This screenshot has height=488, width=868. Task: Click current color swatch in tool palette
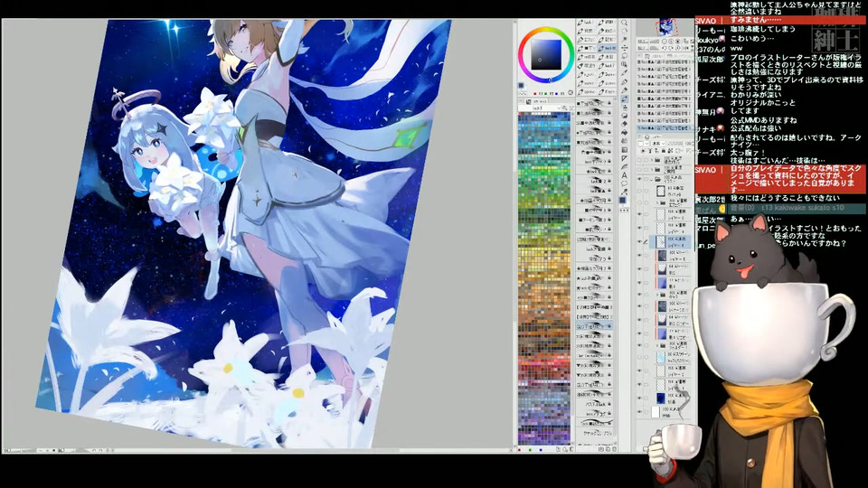pyautogui.click(x=623, y=200)
